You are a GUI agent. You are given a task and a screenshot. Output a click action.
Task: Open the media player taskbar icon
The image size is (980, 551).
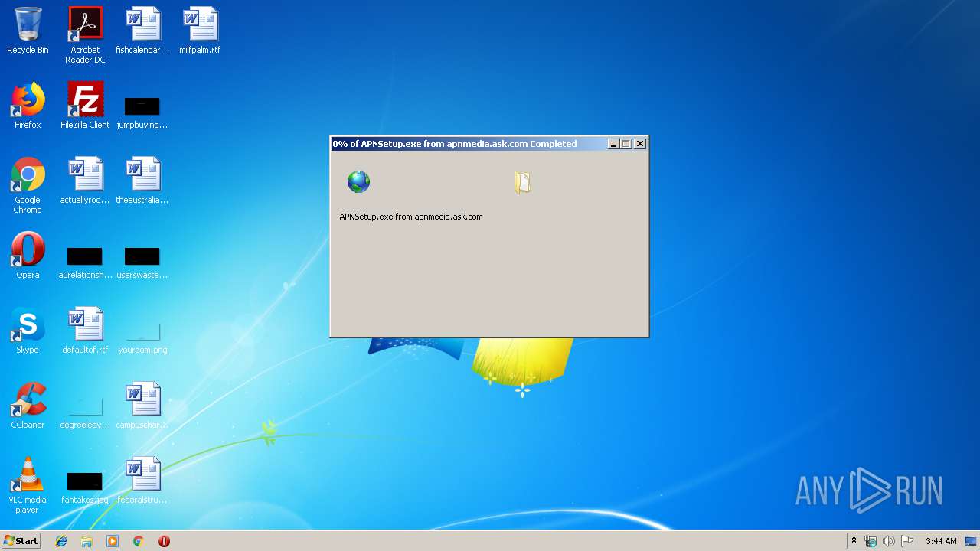point(113,541)
